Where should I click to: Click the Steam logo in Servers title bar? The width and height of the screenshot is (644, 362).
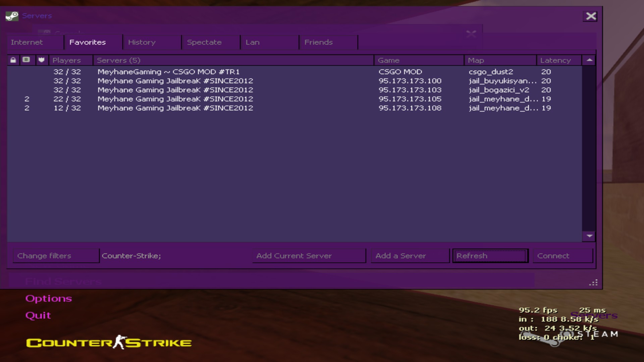click(12, 16)
